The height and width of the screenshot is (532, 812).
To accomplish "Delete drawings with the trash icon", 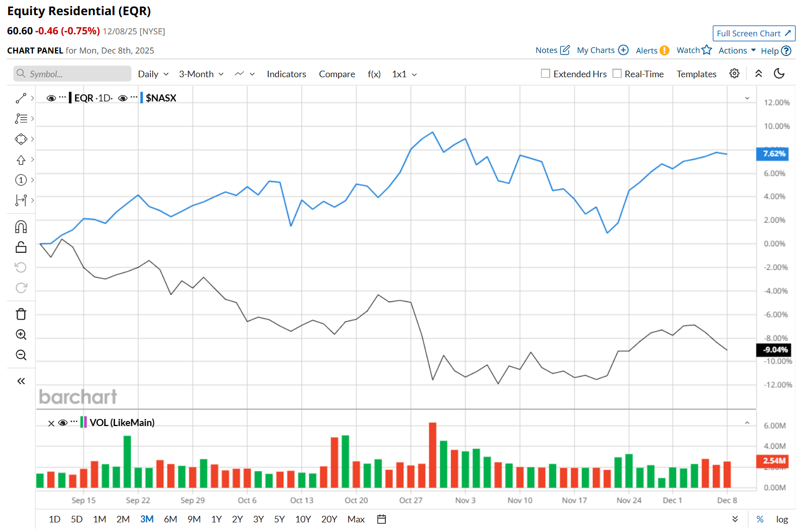I will pyautogui.click(x=21, y=314).
